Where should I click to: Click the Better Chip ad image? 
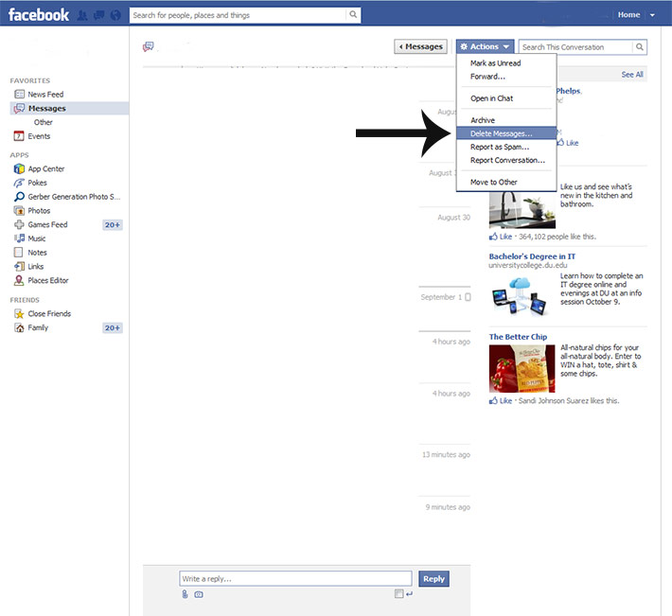(x=522, y=368)
